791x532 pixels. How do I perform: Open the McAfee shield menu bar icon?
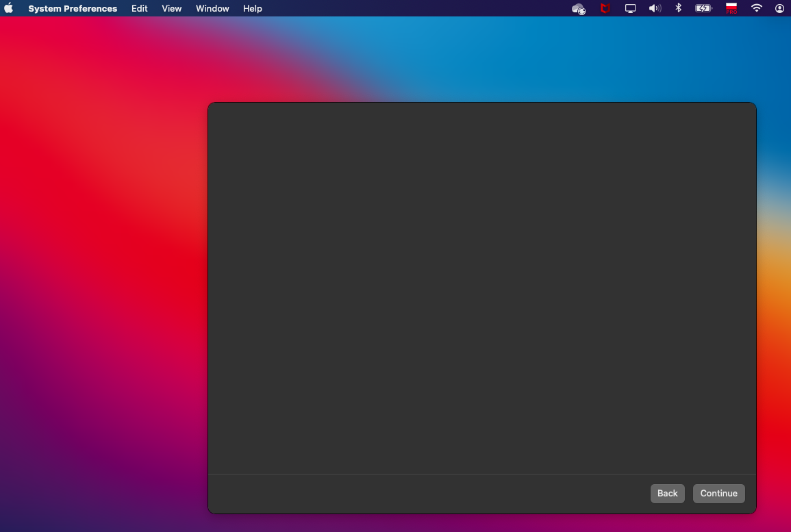coord(605,8)
